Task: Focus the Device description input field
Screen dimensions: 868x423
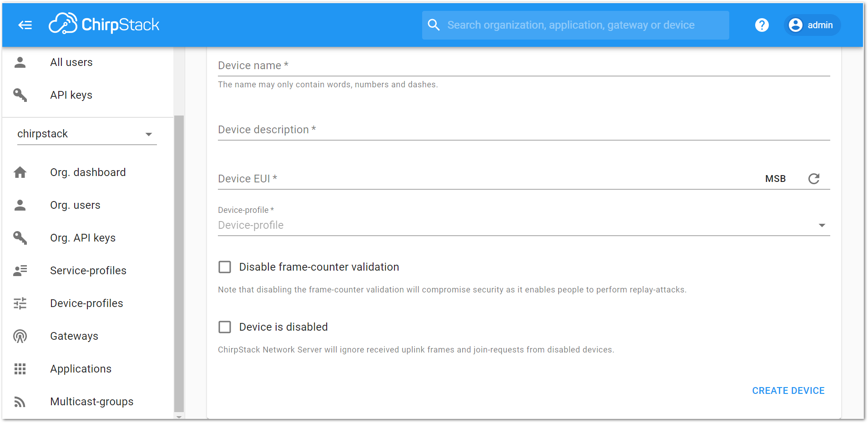Action: point(524,130)
